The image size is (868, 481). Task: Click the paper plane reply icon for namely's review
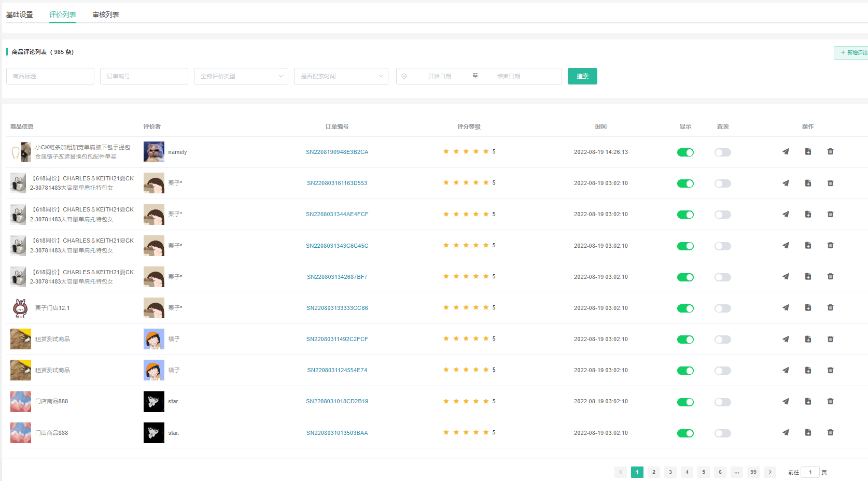point(786,152)
